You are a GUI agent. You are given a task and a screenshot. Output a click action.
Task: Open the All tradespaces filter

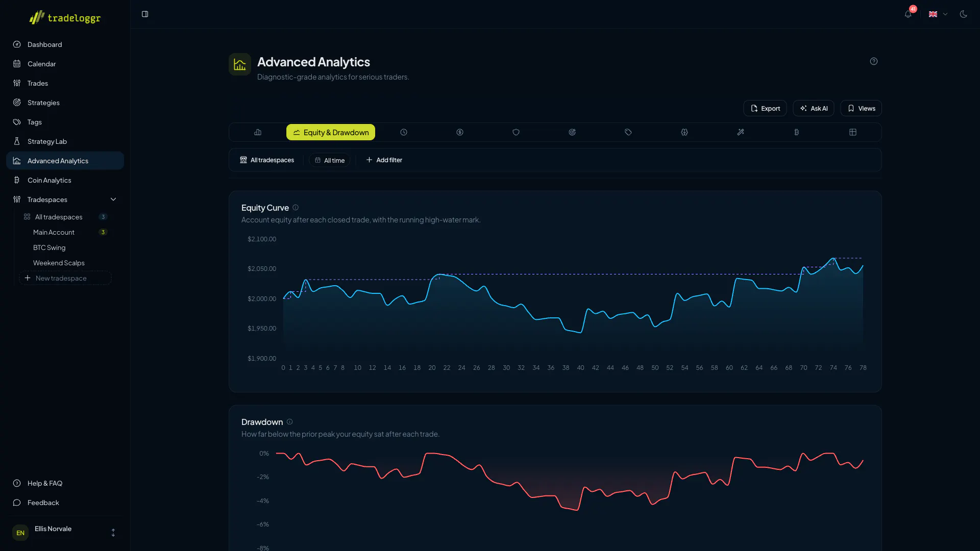coord(267,160)
